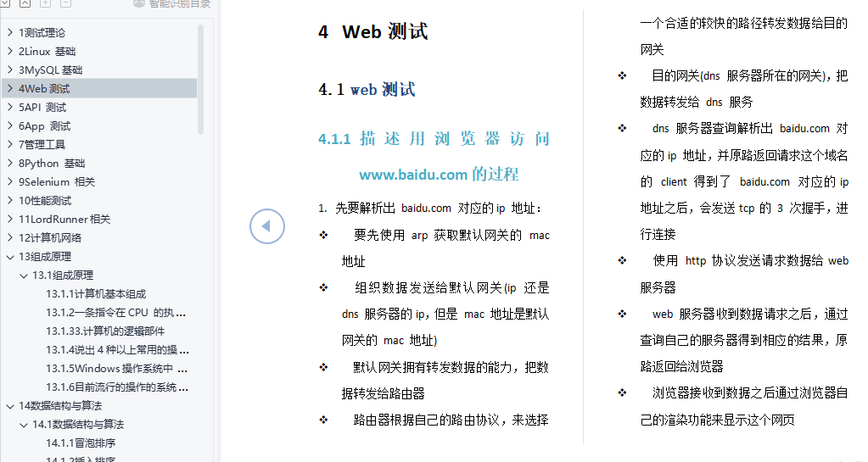Jump to 13.1组成原理 sub-entry
The height and width of the screenshot is (462, 868).
pos(63,276)
